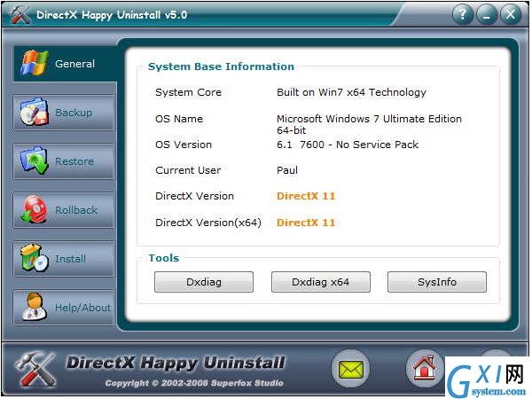Click 'Microsoft Windows 7 Ultimate Edition' text
Screen dimensions: 532x399
[369, 119]
